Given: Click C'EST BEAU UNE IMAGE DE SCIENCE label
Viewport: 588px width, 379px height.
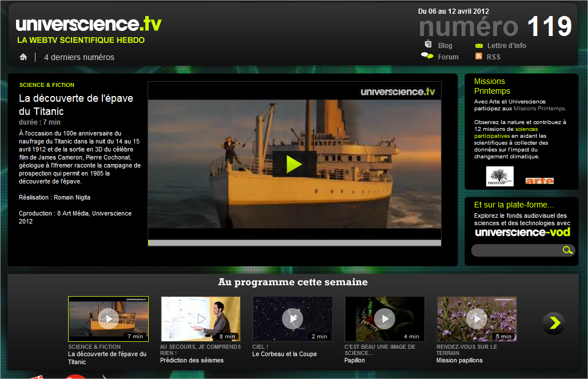Looking at the screenshot, I should coord(380,350).
